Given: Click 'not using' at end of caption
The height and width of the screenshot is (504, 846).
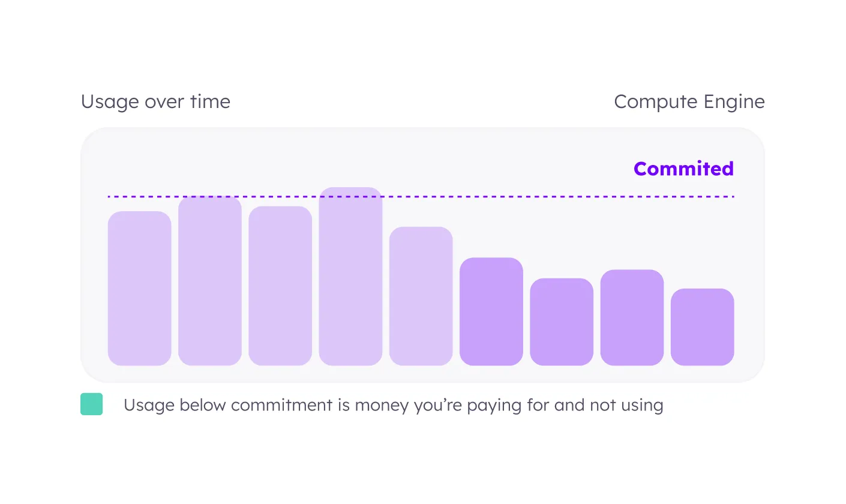Looking at the screenshot, I should [x=626, y=405].
